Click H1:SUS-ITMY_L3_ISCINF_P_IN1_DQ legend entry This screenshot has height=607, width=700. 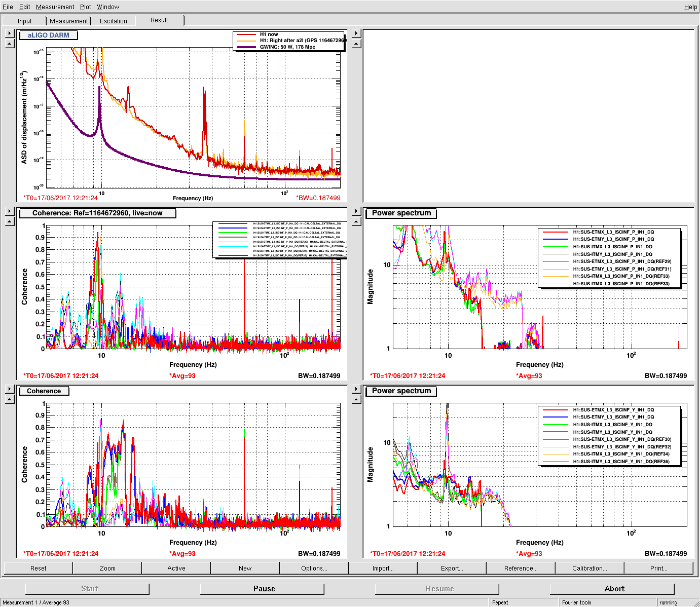(x=612, y=254)
